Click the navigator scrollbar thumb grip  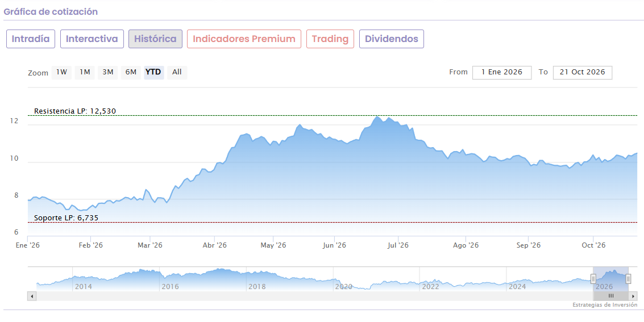pyautogui.click(x=611, y=296)
